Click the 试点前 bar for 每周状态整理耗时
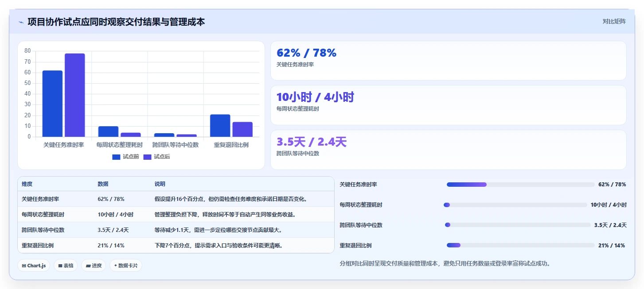Viewport: 644px width, 289px height. click(108, 131)
